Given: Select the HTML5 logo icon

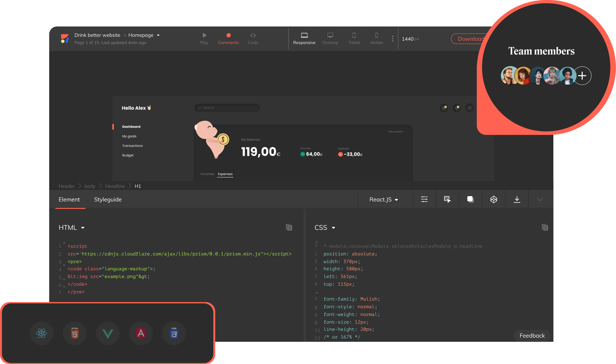Looking at the screenshot, I should (x=75, y=333).
